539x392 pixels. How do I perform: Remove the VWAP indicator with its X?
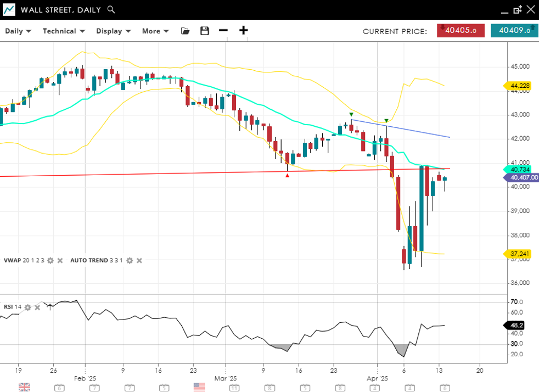tap(60, 261)
